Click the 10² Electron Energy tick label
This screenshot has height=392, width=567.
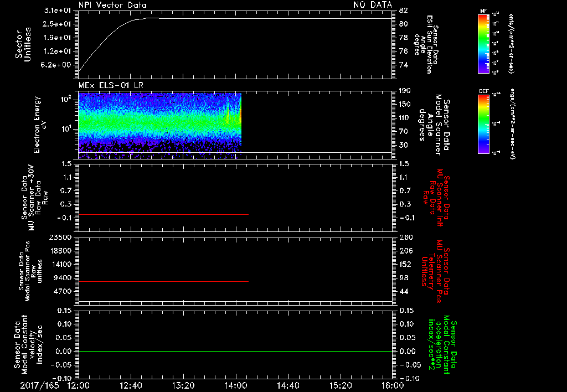[65, 99]
